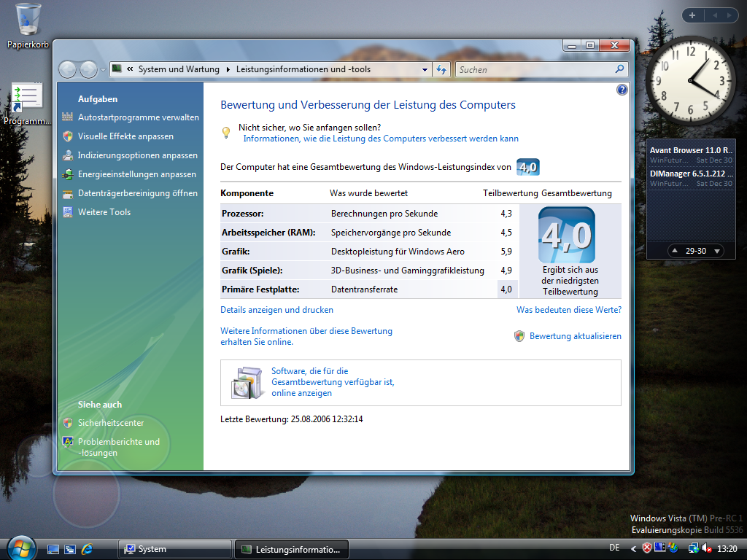Open Autostartprogramme verwalten task
This screenshot has width=747, height=560.
[139, 117]
